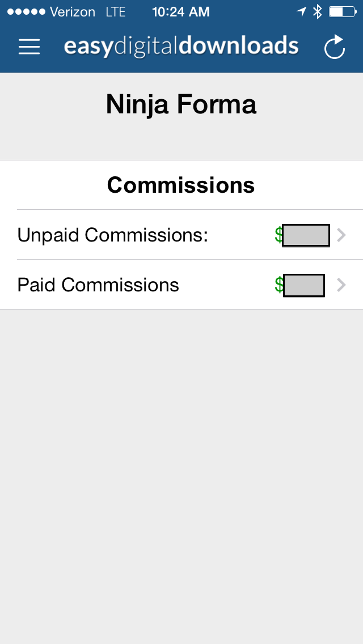
Task: Click the Paid Commissions amount box
Action: pos(304,285)
